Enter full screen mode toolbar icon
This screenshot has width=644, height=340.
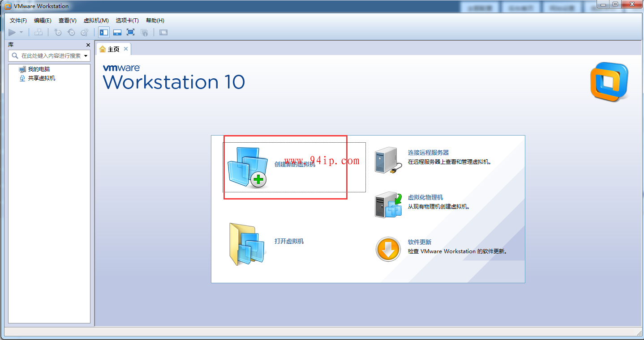(x=130, y=32)
